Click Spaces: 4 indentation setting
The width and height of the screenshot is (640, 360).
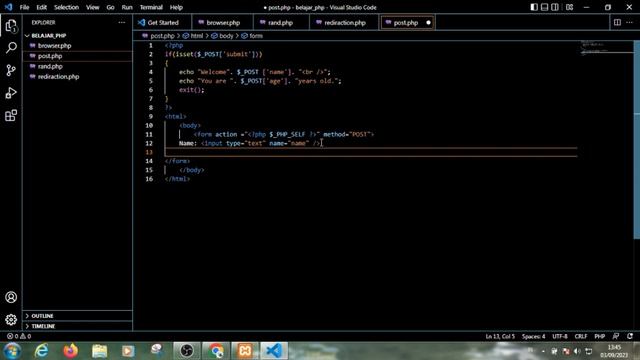533,336
